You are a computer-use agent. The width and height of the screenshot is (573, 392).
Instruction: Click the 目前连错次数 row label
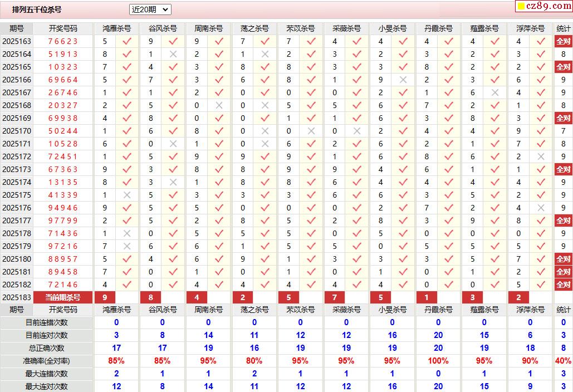(46, 322)
